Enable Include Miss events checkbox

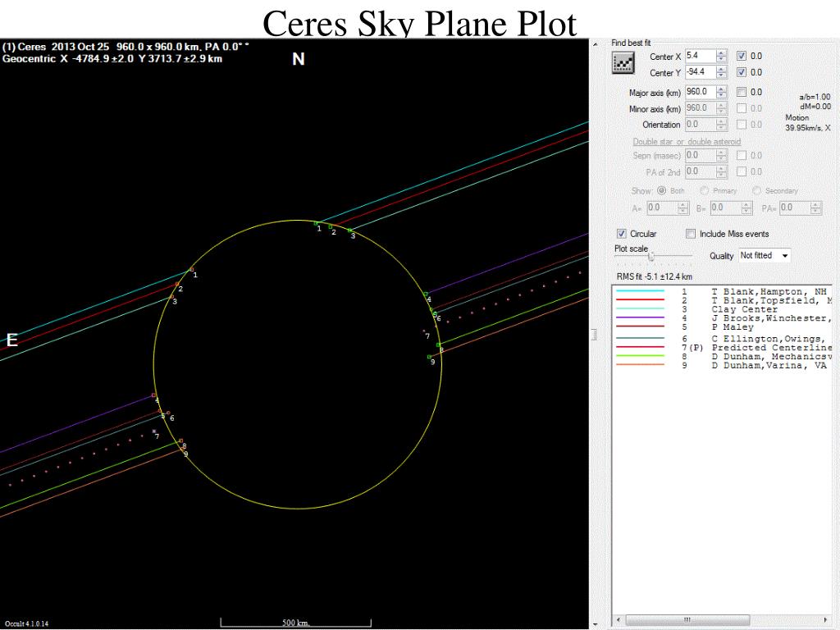point(691,234)
